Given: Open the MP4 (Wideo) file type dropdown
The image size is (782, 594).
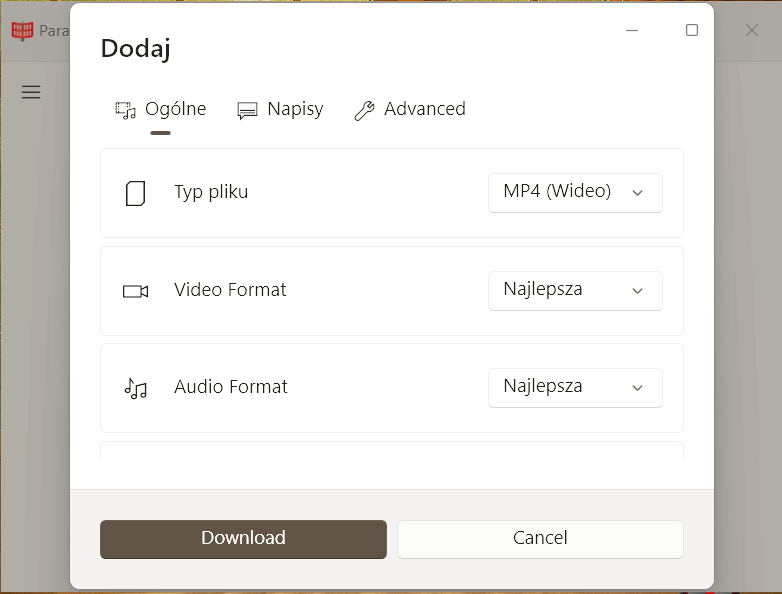Looking at the screenshot, I should (x=576, y=193).
